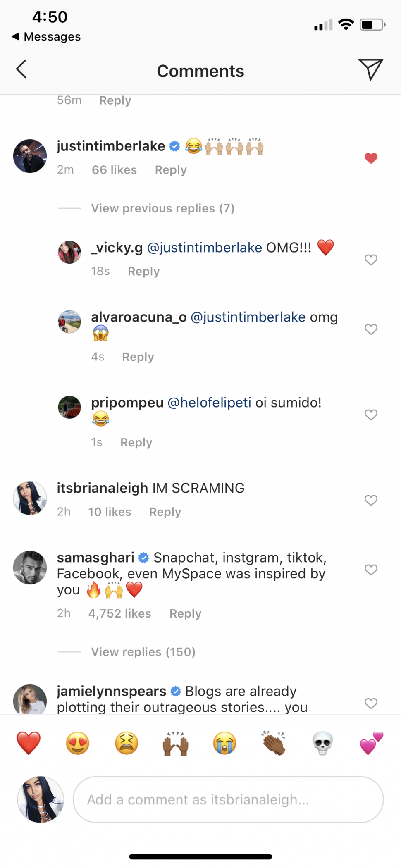The height and width of the screenshot is (868, 401).
Task: Insert the crying face quick emoji
Action: click(x=224, y=743)
